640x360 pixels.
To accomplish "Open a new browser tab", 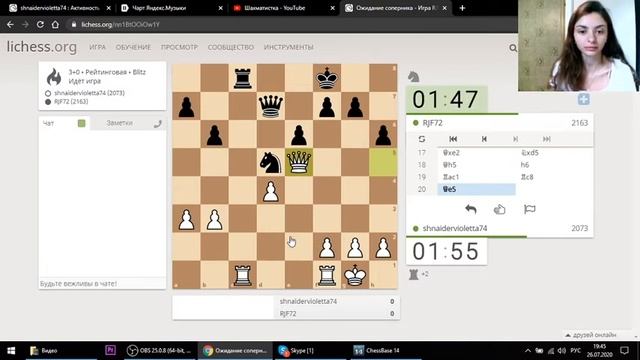I will [462, 8].
